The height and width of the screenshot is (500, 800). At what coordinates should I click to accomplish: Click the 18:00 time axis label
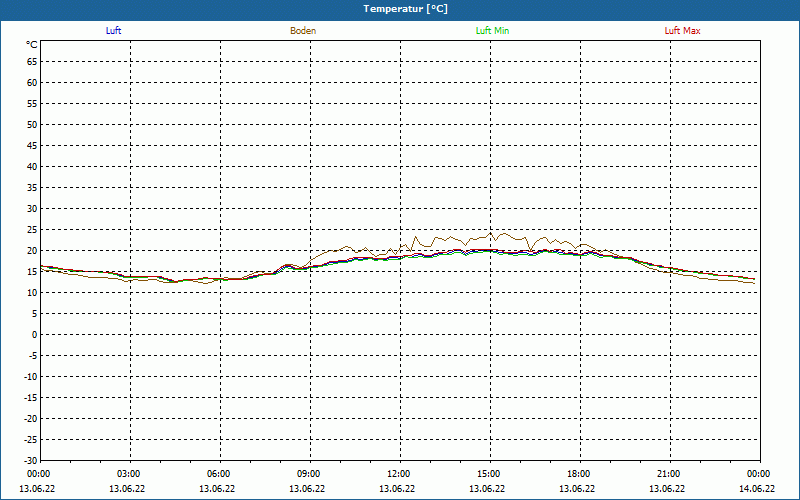tap(579, 474)
